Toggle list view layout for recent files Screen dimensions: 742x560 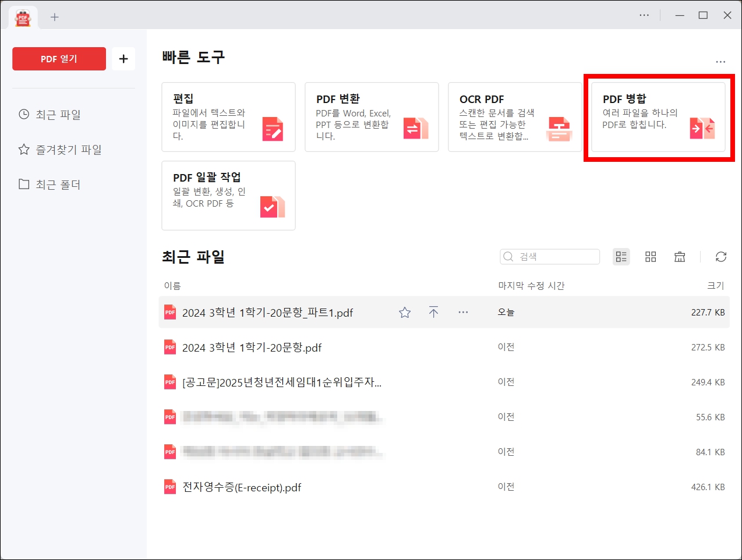pos(621,256)
